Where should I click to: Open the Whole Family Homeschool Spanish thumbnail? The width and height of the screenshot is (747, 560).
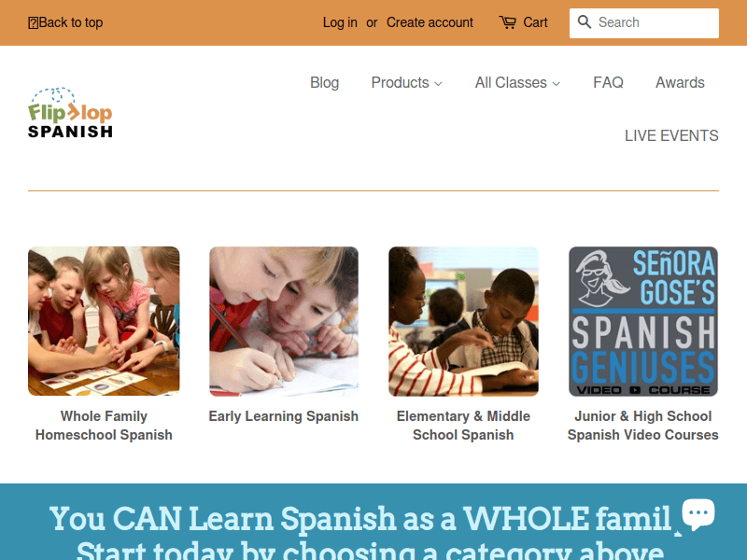104,321
